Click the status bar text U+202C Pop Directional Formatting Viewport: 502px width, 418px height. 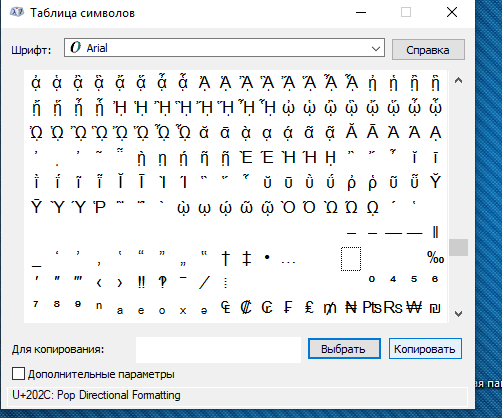click(96, 395)
